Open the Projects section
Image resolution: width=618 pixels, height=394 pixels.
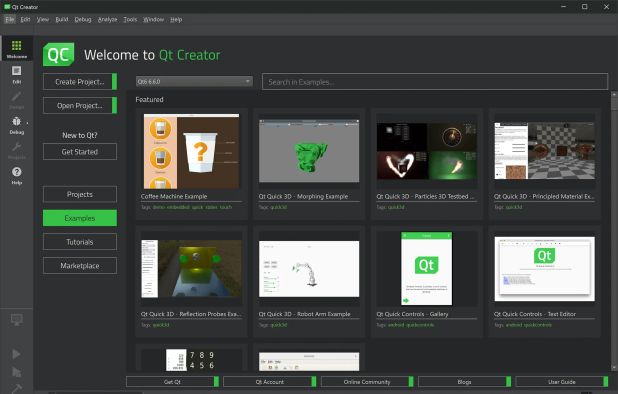coord(80,194)
